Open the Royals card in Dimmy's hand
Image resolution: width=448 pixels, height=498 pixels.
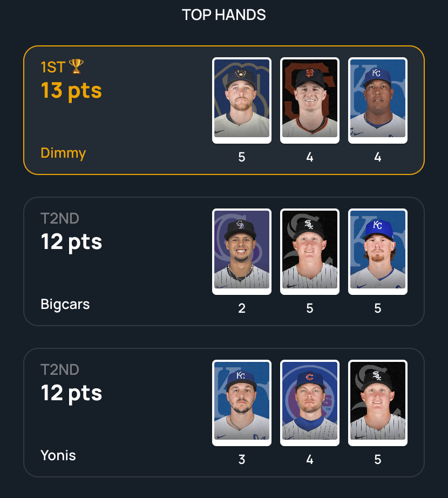click(x=378, y=100)
